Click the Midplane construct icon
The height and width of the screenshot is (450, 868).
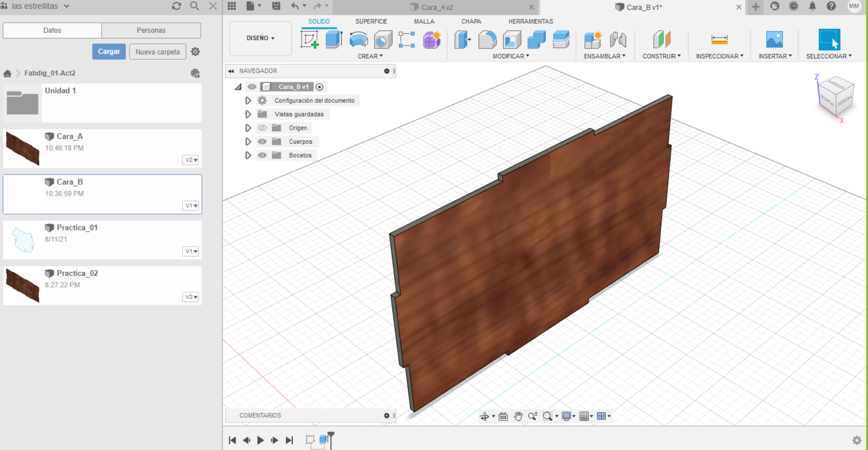coord(661,39)
